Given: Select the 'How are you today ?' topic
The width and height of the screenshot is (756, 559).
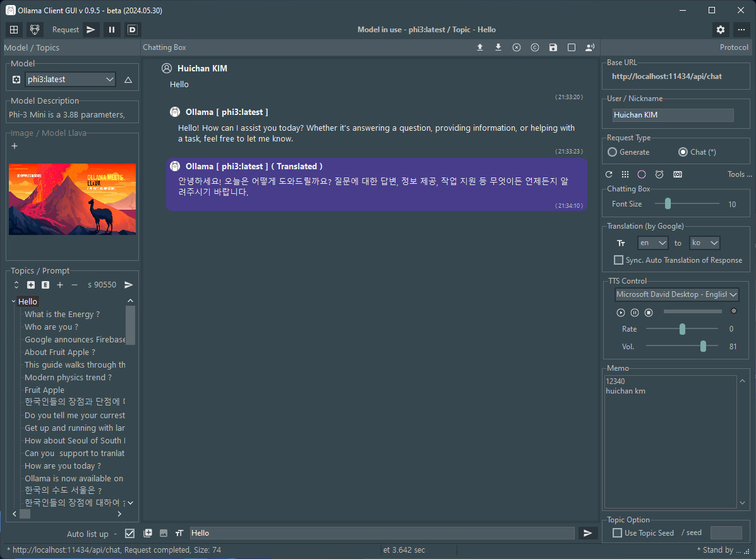Looking at the screenshot, I should point(63,466).
